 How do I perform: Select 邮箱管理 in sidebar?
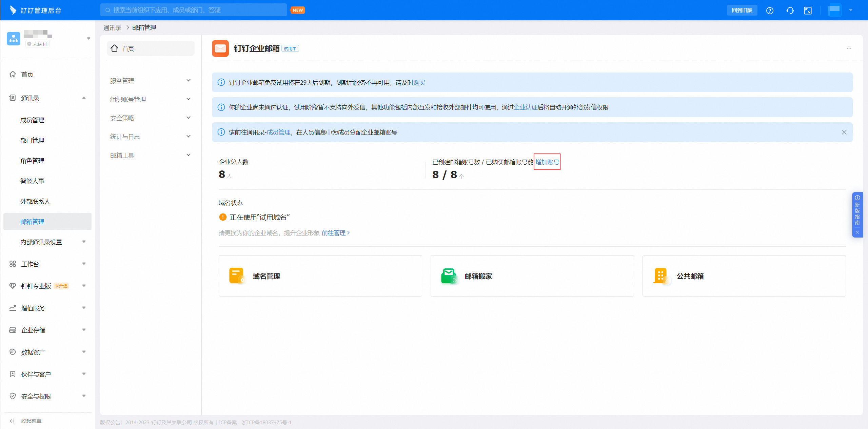click(x=47, y=222)
